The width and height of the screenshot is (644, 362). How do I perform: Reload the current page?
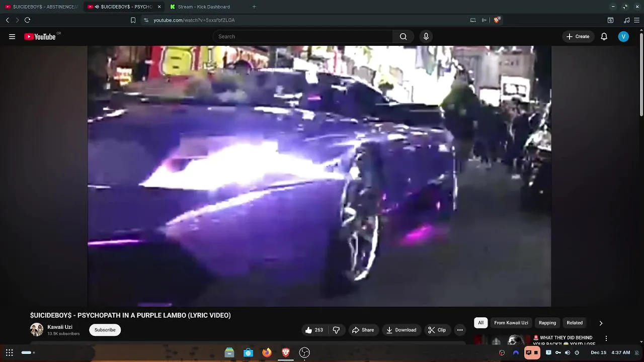pos(28,20)
